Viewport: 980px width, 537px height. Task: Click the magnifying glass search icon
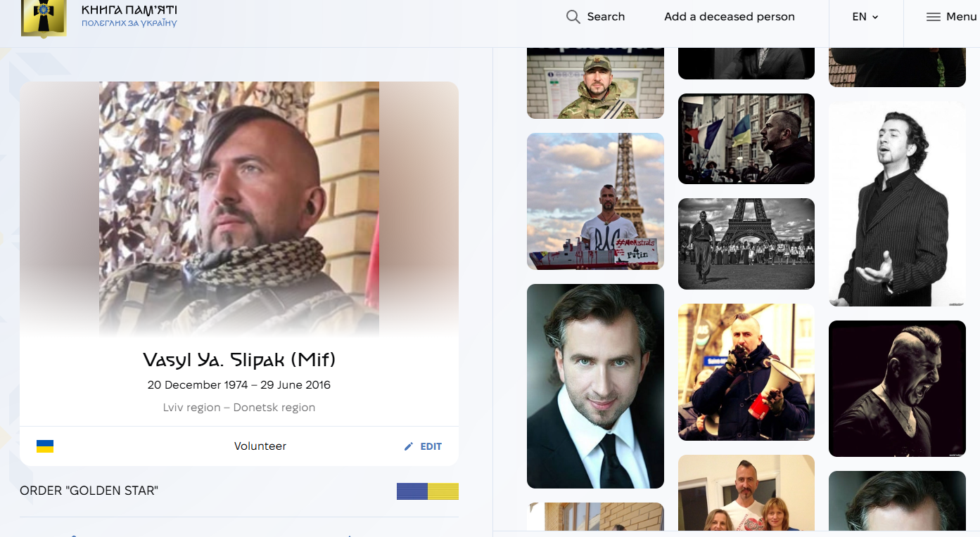click(x=573, y=17)
